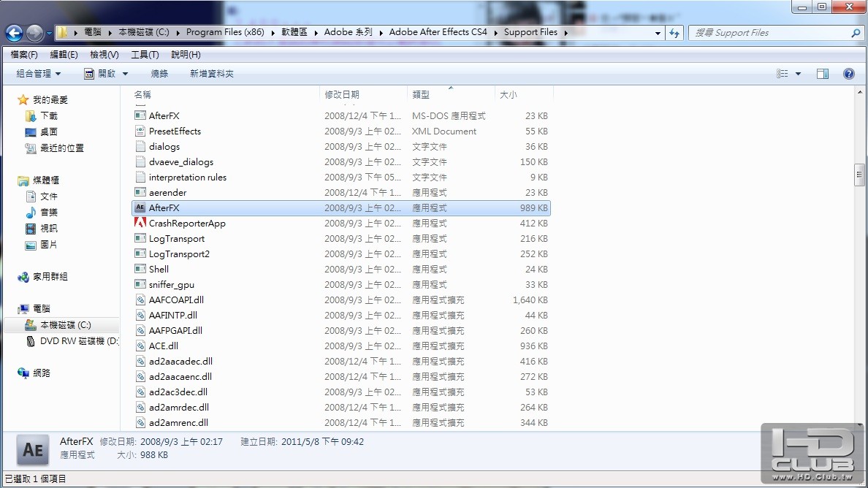Open the 檢視(V) menu

point(104,54)
